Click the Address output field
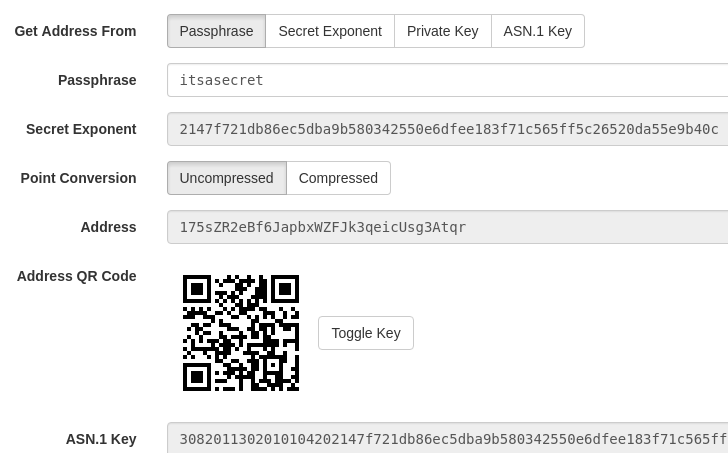Viewport: 728px width, 453px height. pos(447,227)
